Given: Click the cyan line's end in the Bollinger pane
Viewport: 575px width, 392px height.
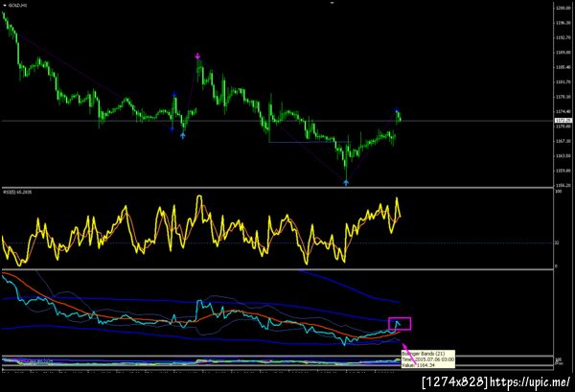Looking at the screenshot, I should 399,323.
